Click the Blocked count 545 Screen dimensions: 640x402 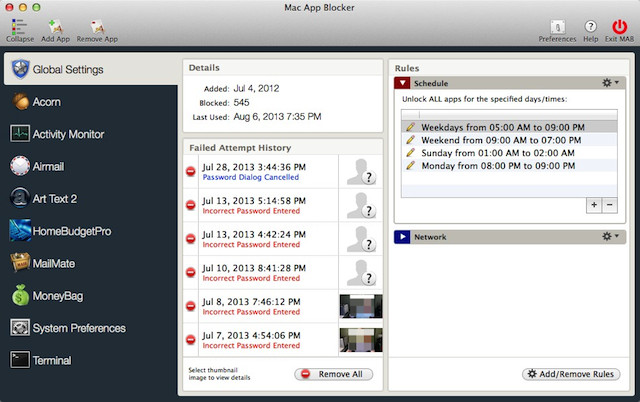click(241, 102)
